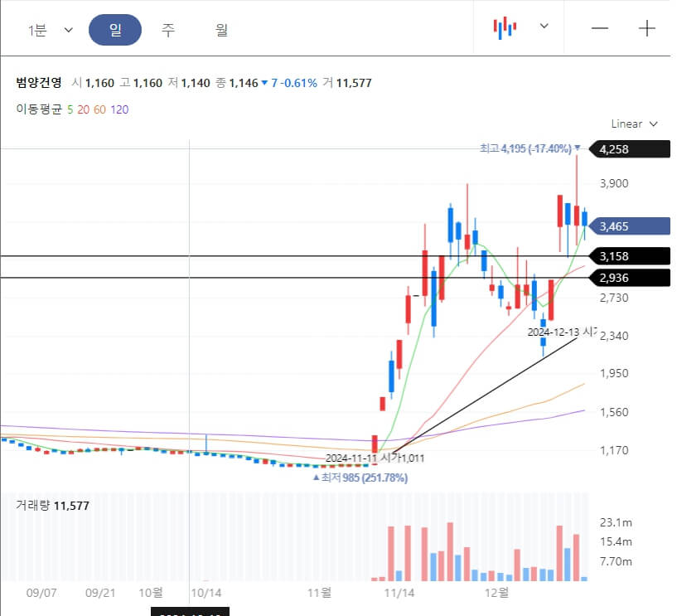Click the 4,258 price axis tag
The width and height of the screenshot is (677, 616).
(x=630, y=149)
